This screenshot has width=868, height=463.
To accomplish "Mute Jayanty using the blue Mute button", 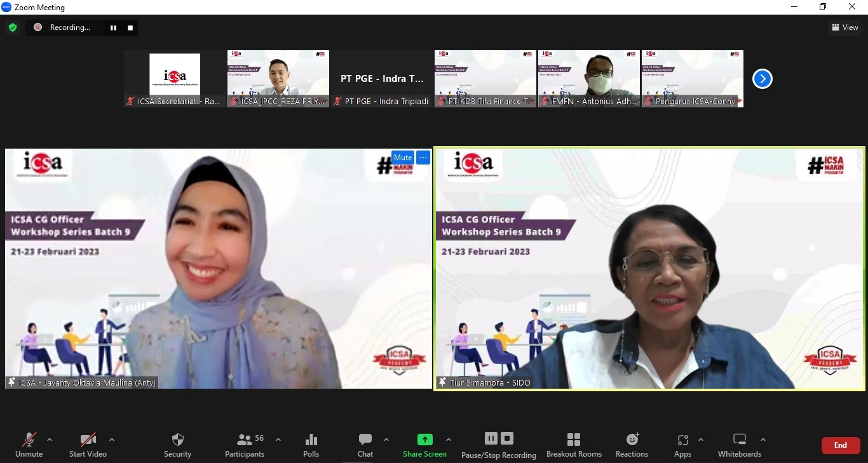I will point(403,158).
